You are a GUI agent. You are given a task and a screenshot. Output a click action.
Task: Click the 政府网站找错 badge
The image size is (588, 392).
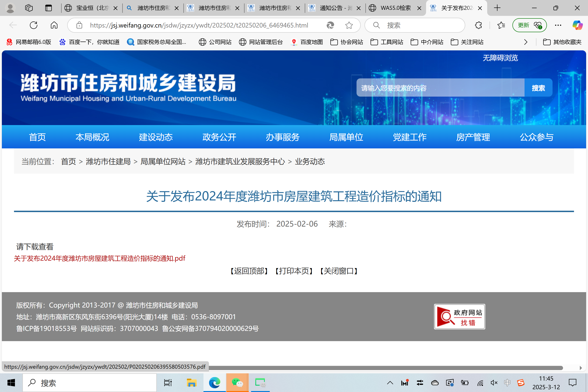459,316
